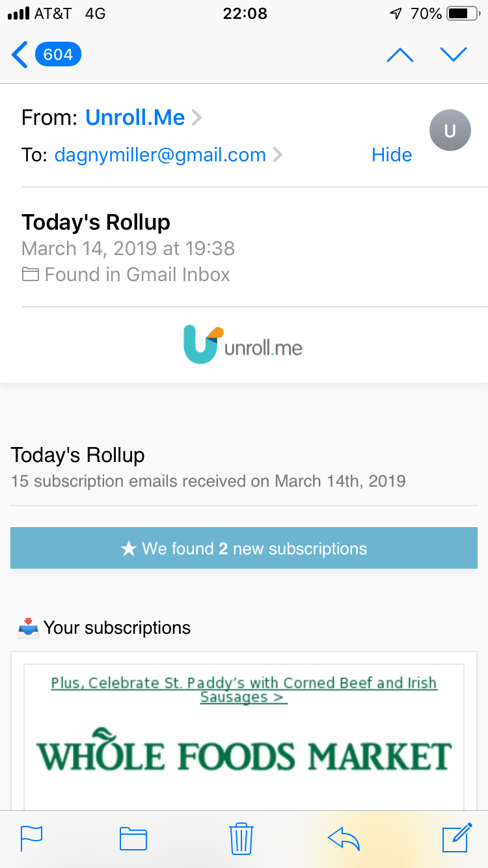The height and width of the screenshot is (868, 488).
Task: Open the Corned Beef and Irish Sausages link
Action: [244, 690]
